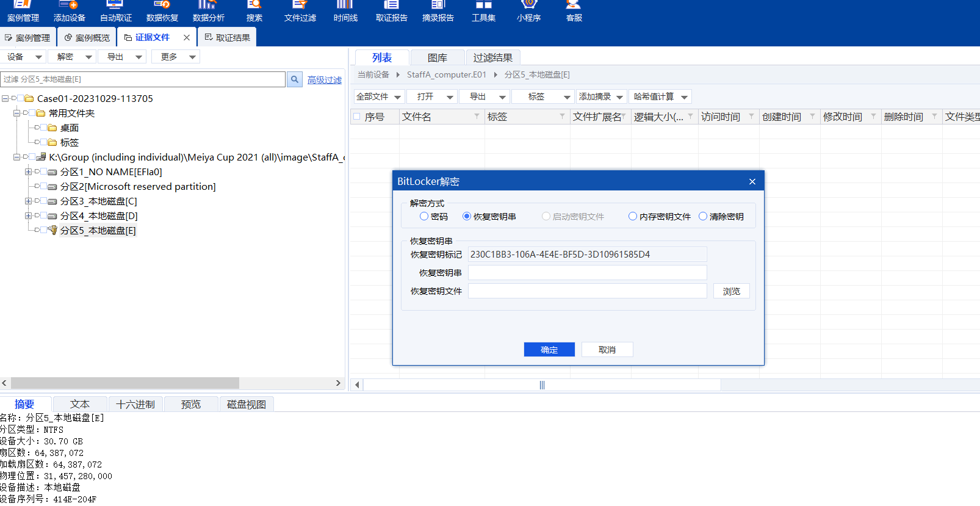Click 取消 in BitLocker dialog
The image size is (980, 506).
[x=607, y=349]
